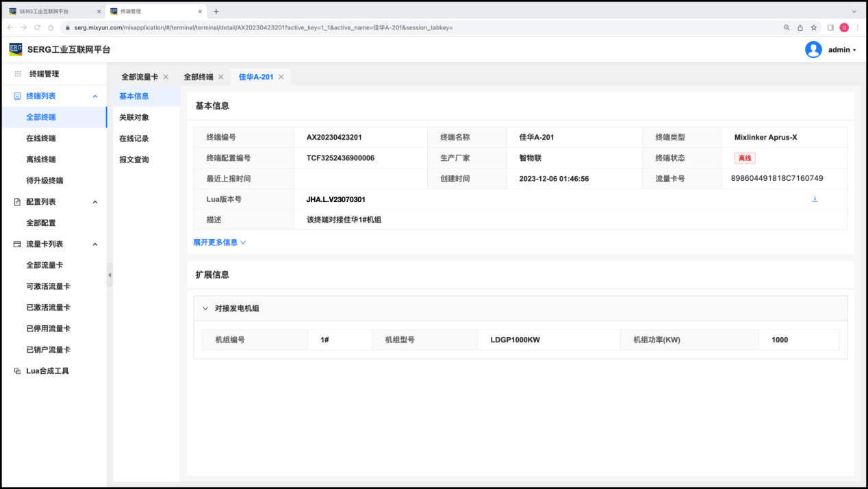Click the admin user avatar icon
The width and height of the screenshot is (868, 489).
tap(813, 49)
